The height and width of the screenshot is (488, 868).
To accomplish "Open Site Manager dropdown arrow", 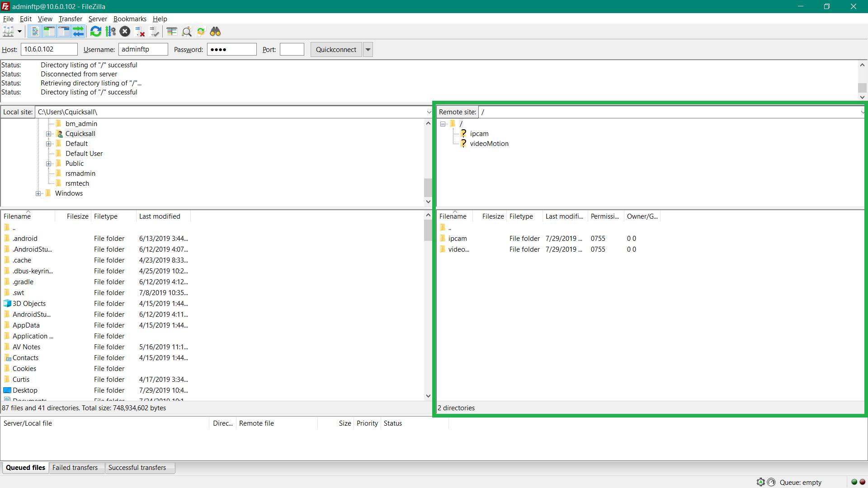I will [19, 32].
